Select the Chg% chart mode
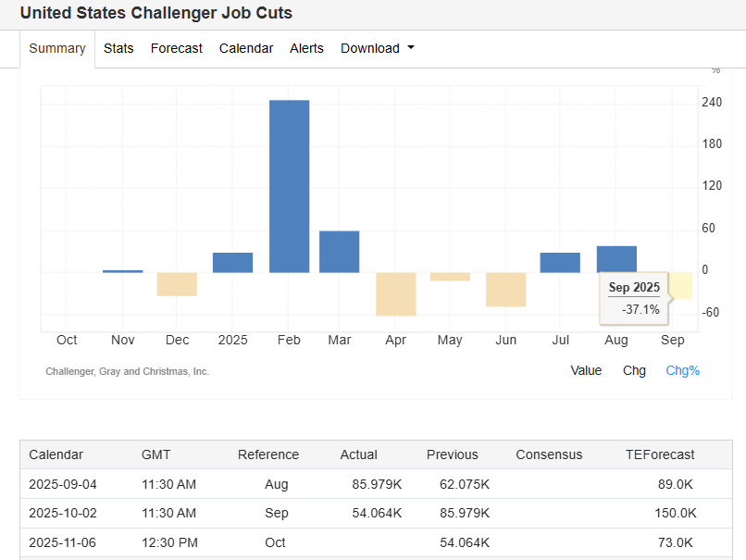Viewport: 746px width, 560px height. (x=682, y=370)
